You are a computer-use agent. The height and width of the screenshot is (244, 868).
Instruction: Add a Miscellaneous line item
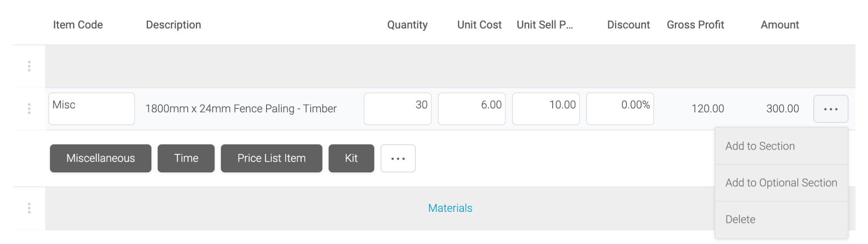100,158
